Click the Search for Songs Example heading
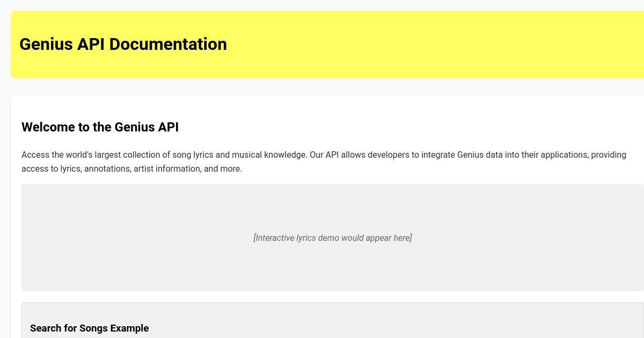 click(x=90, y=328)
